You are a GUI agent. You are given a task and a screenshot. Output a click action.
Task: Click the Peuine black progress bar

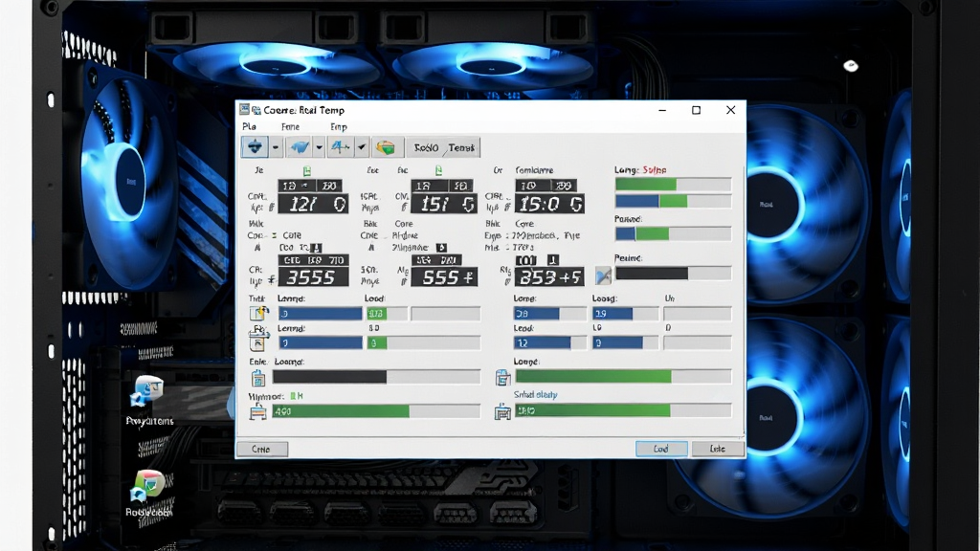tap(673, 273)
